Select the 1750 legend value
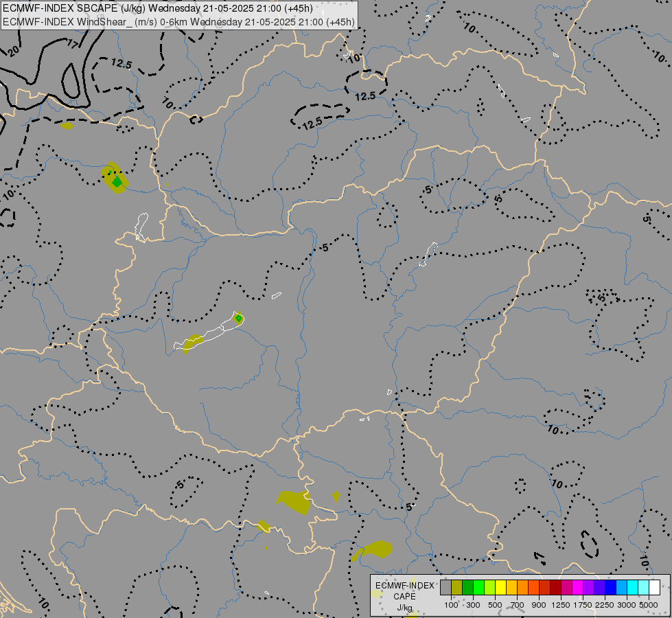The image size is (672, 618). (x=583, y=605)
